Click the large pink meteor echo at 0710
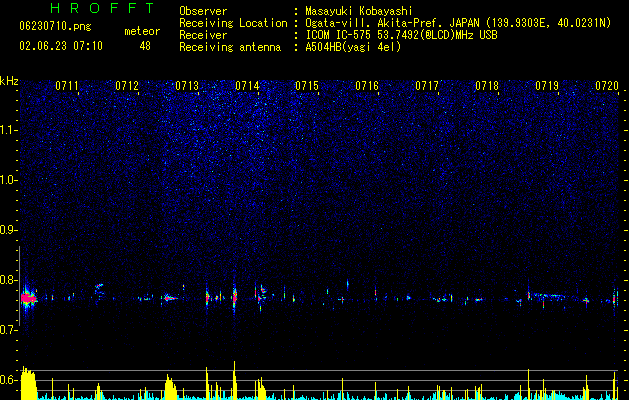The width and height of the screenshot is (629, 400). pos(28,298)
